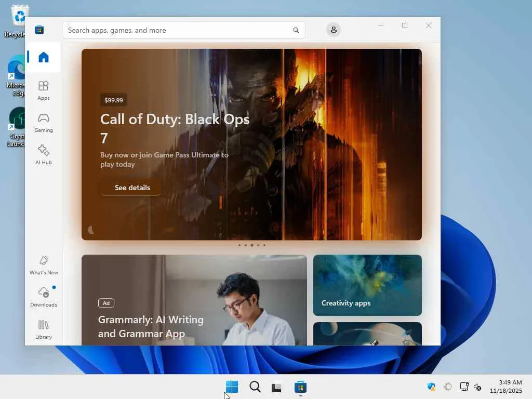Open taskbar Search
This screenshot has height=399, width=532.
tap(255, 387)
